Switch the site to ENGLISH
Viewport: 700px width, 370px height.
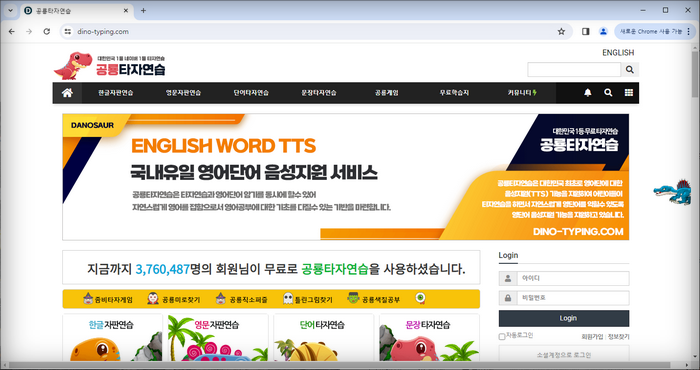tap(618, 53)
